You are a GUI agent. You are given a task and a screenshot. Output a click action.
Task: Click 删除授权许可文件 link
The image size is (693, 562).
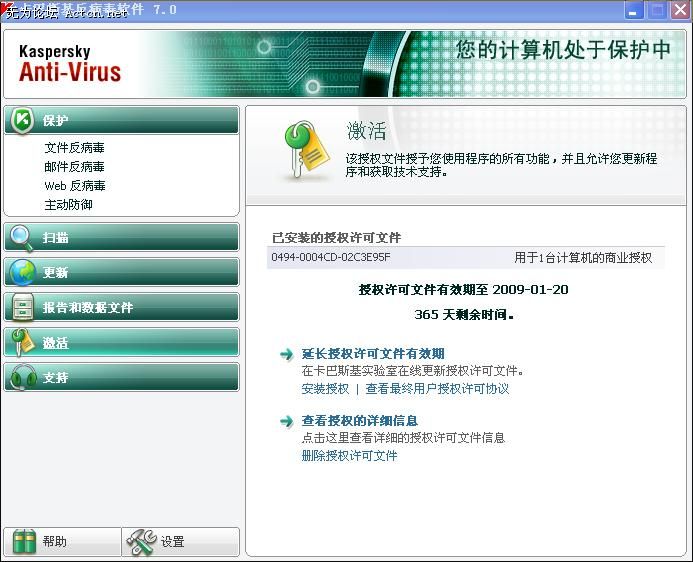349,456
